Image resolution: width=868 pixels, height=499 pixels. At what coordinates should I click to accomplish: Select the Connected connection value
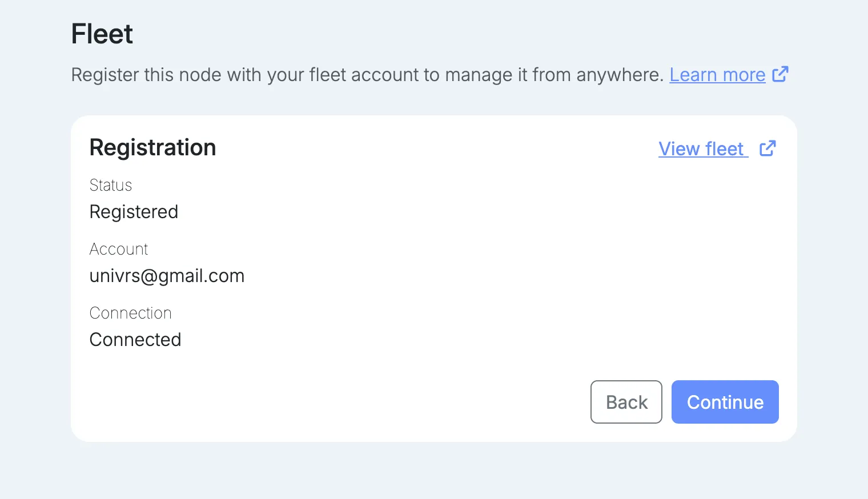point(135,340)
